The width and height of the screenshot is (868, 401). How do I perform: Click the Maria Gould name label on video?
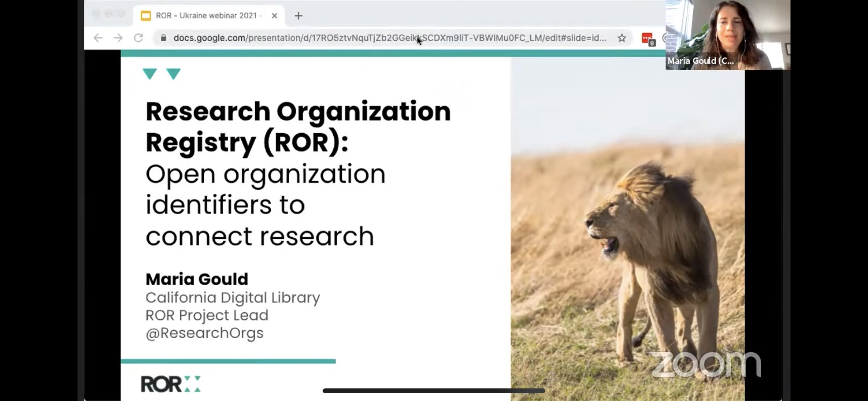tap(700, 61)
